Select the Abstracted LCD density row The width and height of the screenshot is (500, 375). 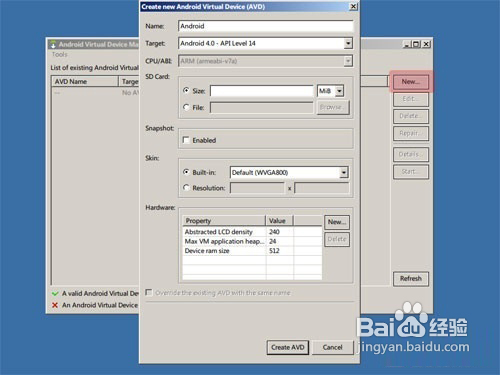[252, 232]
